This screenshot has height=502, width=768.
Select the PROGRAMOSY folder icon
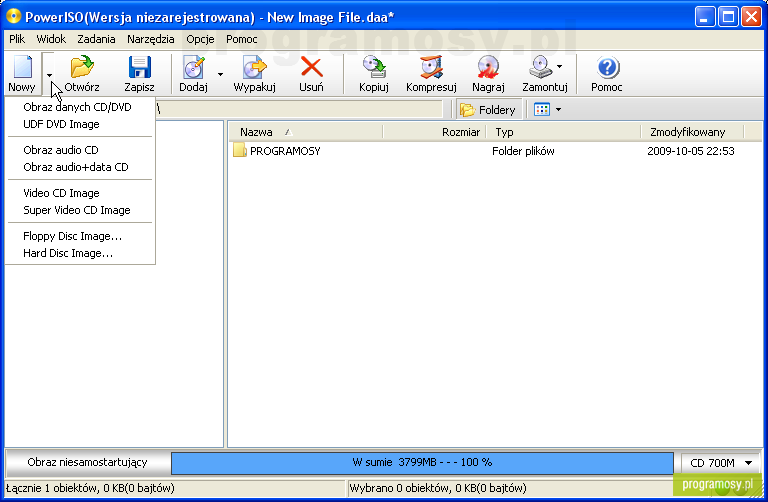coord(240,150)
